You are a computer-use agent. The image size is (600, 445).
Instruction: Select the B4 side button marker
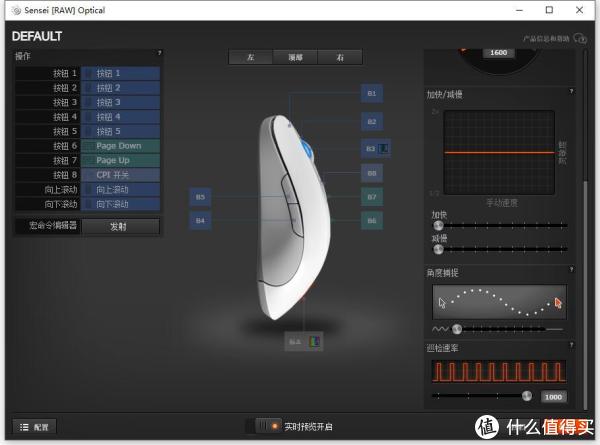[x=200, y=220]
